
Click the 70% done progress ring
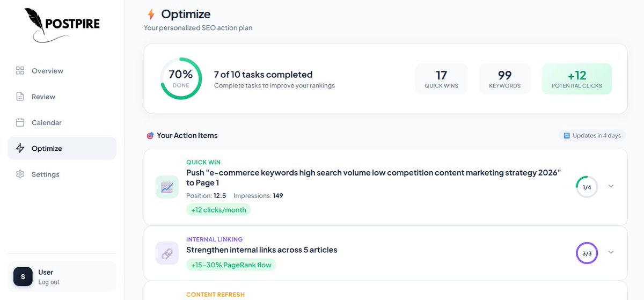point(181,78)
